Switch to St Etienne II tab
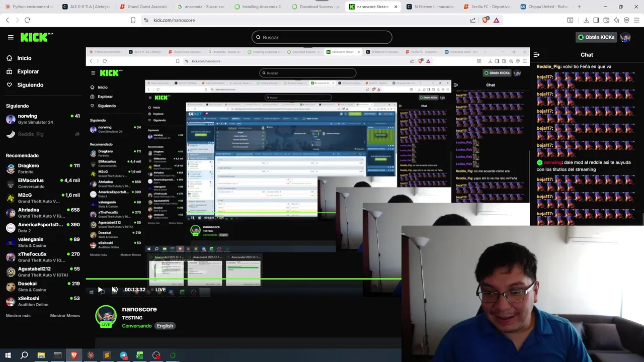Viewport: 644px width, 362px height. pyautogui.click(x=431, y=7)
